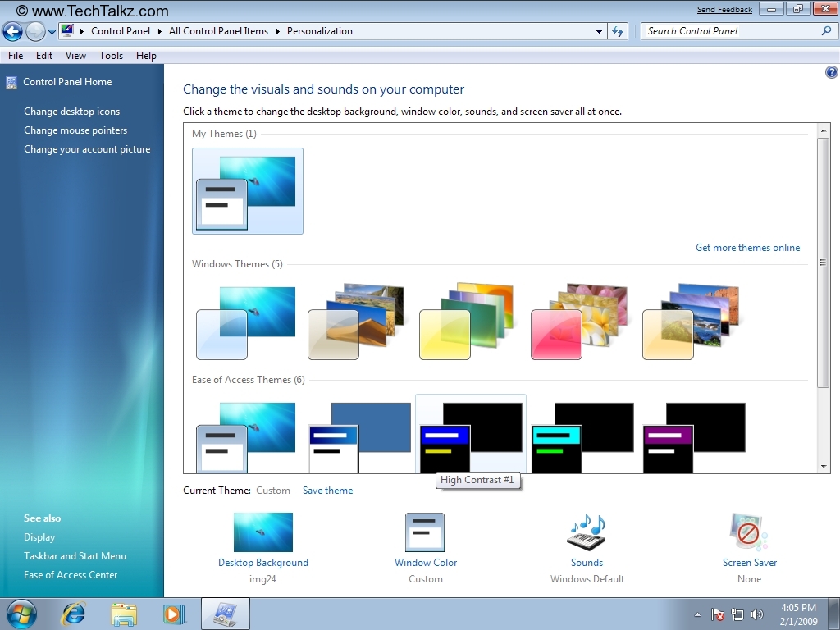This screenshot has height=630, width=840.
Task: Open the Desktop Background settings icon
Action: tap(262, 532)
